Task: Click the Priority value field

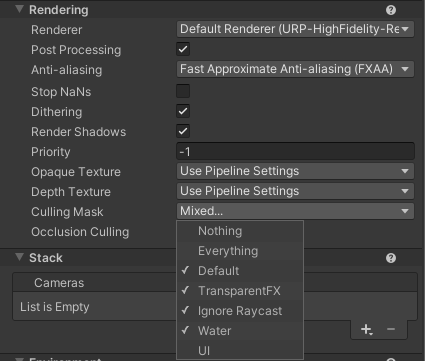Action: pos(295,152)
